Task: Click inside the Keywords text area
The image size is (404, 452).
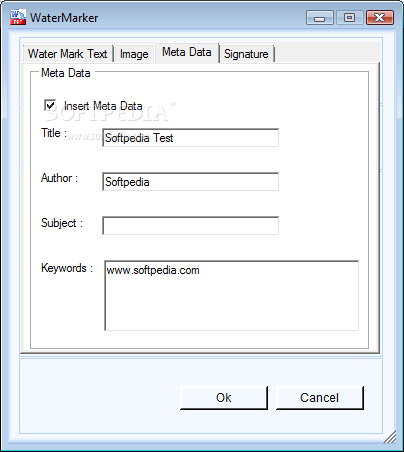Action: click(x=232, y=296)
